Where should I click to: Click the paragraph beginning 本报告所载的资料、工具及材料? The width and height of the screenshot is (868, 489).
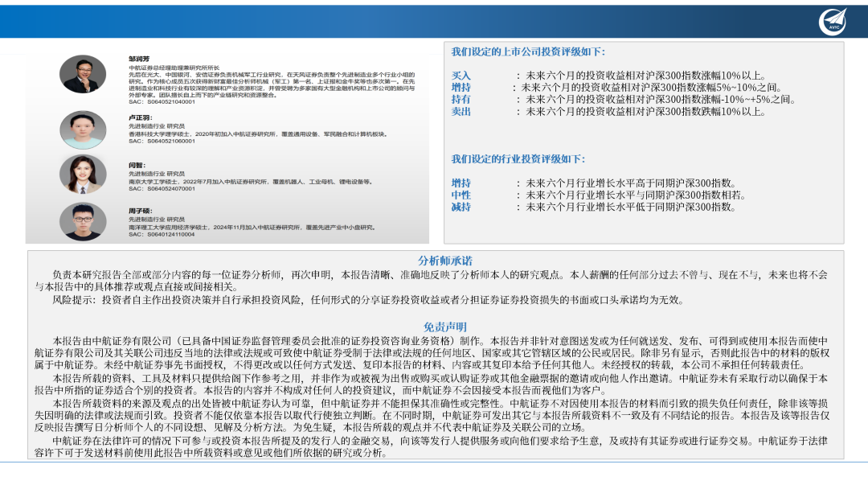432,384
